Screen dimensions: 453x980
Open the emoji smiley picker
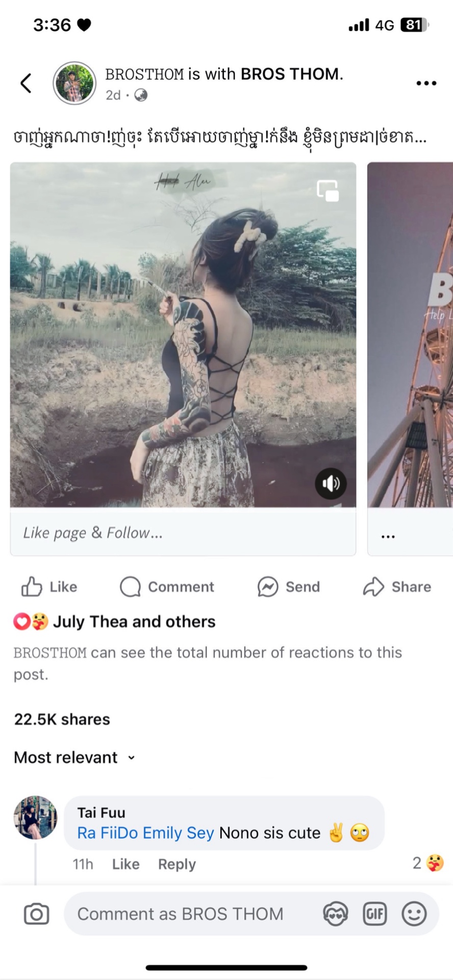pos(414,914)
